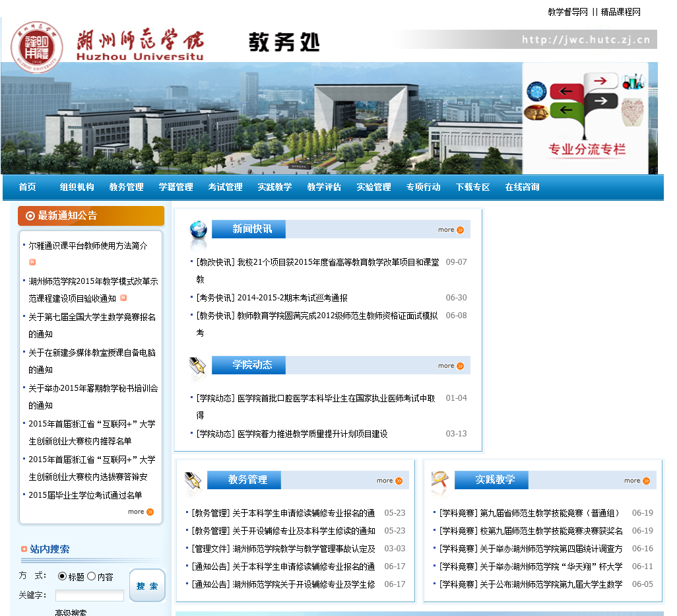This screenshot has height=616, width=677.
Task: Open the 组织机构 navigation item
Action: [77, 187]
